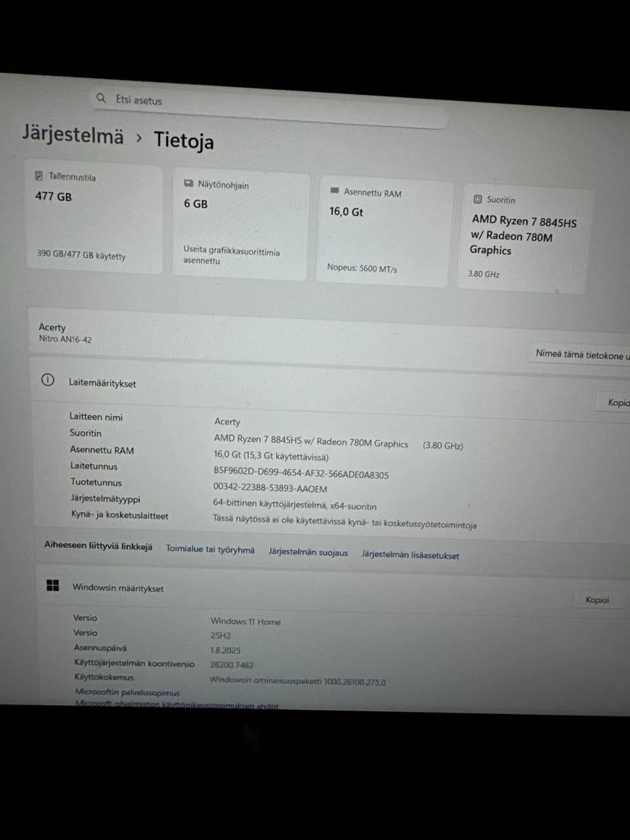Image resolution: width=630 pixels, height=840 pixels.
Task: Click the Tallennustila storage icon
Action: [x=40, y=175]
